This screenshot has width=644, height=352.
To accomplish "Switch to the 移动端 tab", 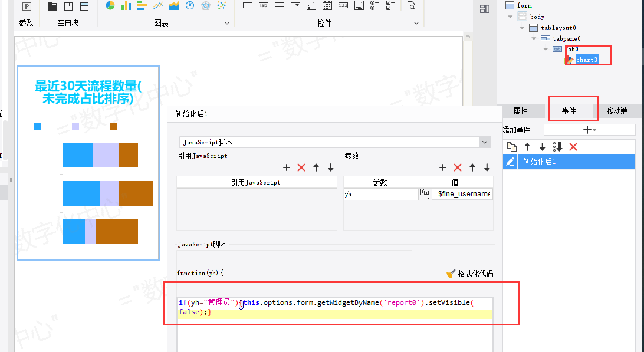I will [617, 111].
